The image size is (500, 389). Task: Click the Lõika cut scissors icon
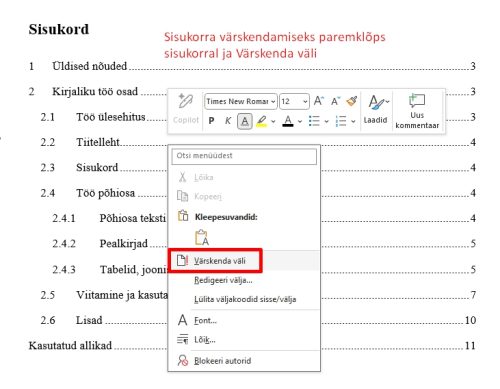(x=182, y=177)
